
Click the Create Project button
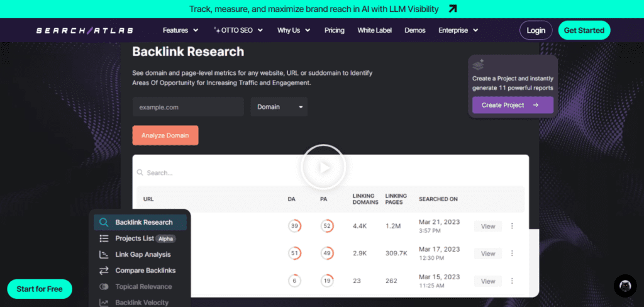tap(513, 105)
